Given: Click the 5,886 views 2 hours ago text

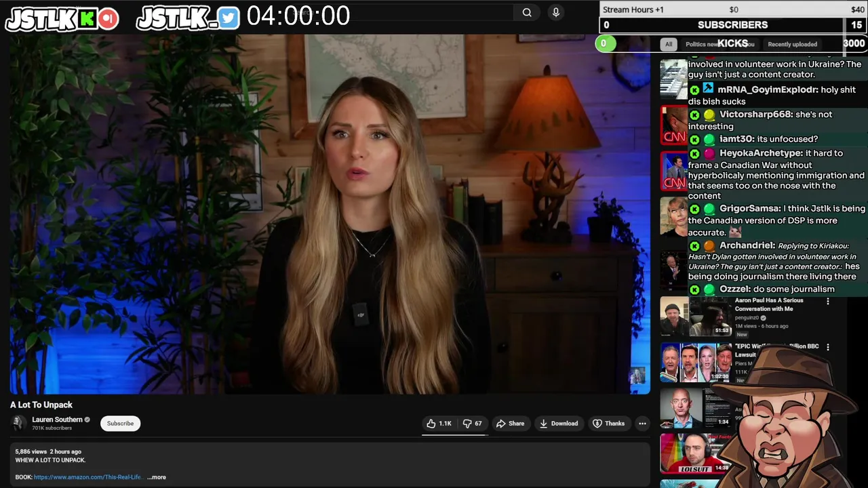Looking at the screenshot, I should (x=48, y=451).
